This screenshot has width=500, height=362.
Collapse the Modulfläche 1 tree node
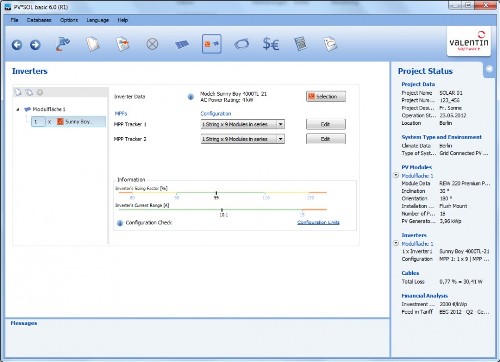coord(18,109)
